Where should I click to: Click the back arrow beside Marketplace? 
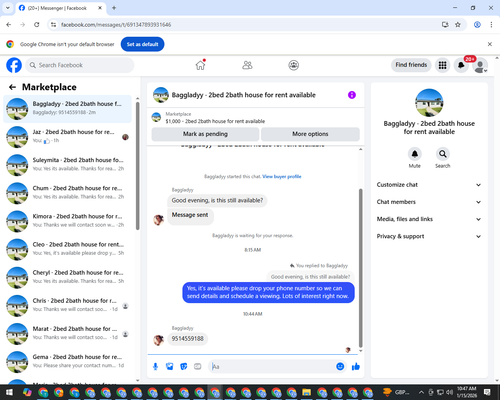pos(12,87)
